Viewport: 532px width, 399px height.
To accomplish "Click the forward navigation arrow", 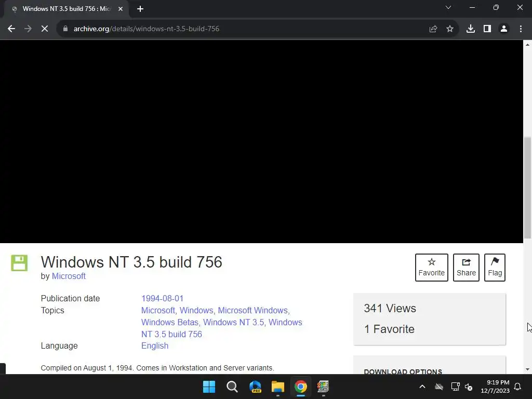I will 28,29.
